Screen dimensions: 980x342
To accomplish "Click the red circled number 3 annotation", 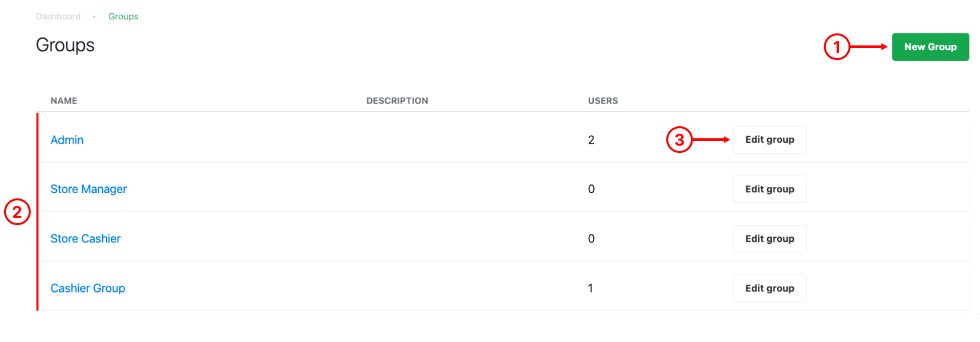I will [x=679, y=140].
